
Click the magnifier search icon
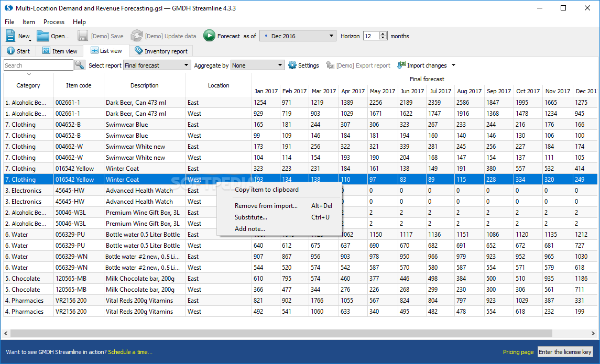[80, 65]
